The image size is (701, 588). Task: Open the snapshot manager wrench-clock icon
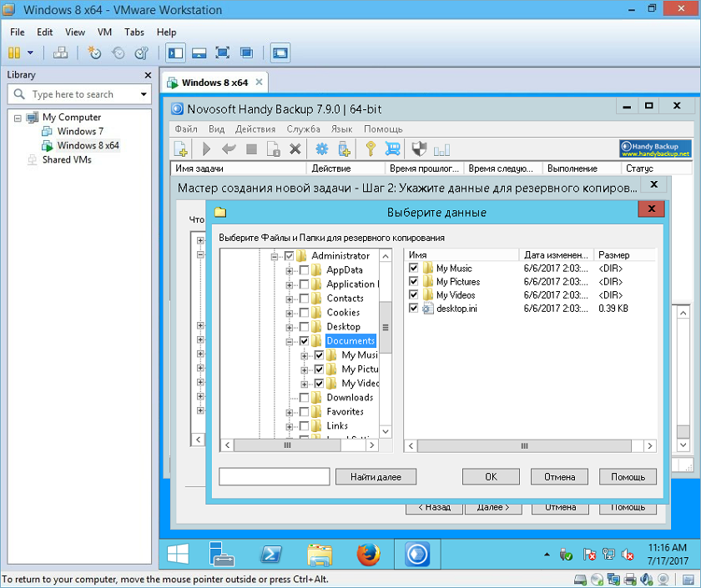tap(141, 53)
